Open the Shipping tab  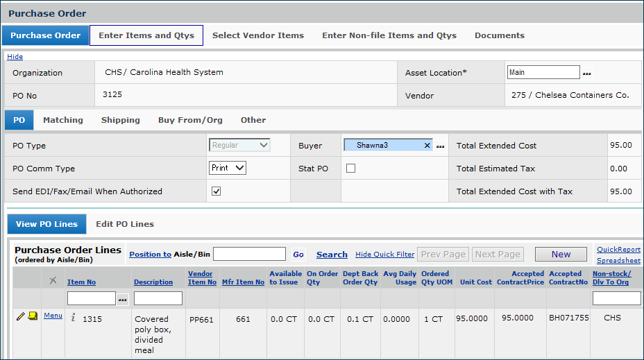point(120,120)
